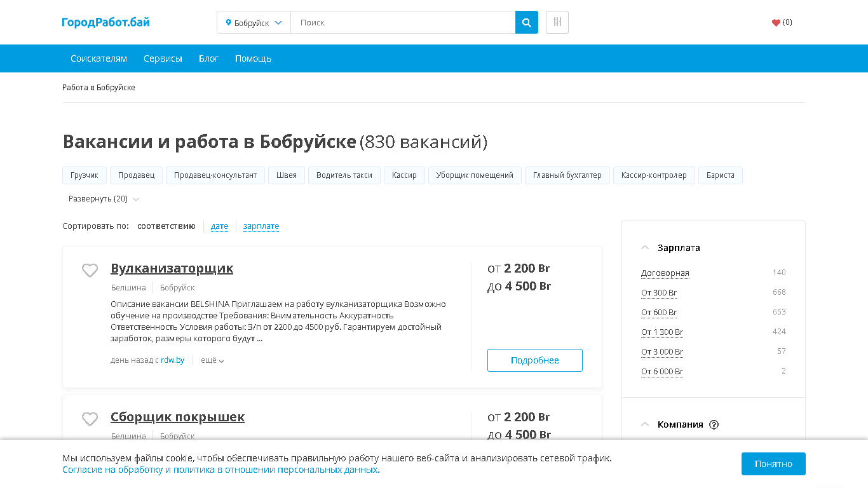Screen dimensions: 868x488
Task: Select the Главный бухгалтер tag
Action: pos(567,175)
